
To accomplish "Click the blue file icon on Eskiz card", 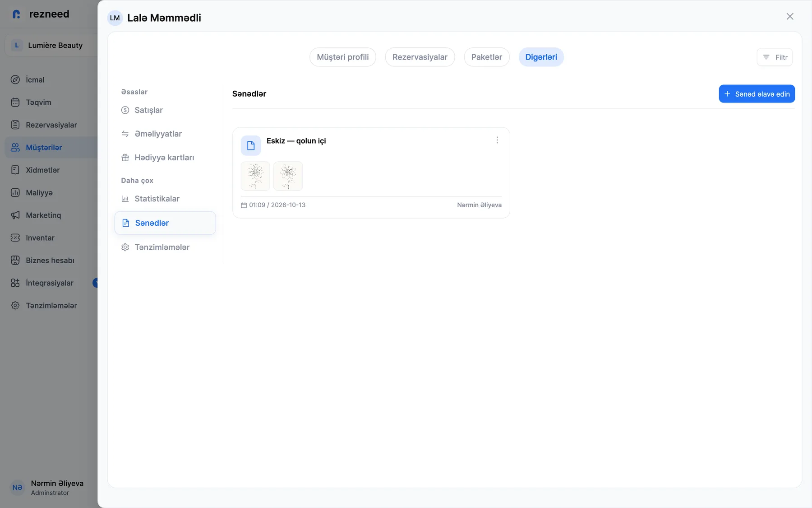I will [x=251, y=145].
